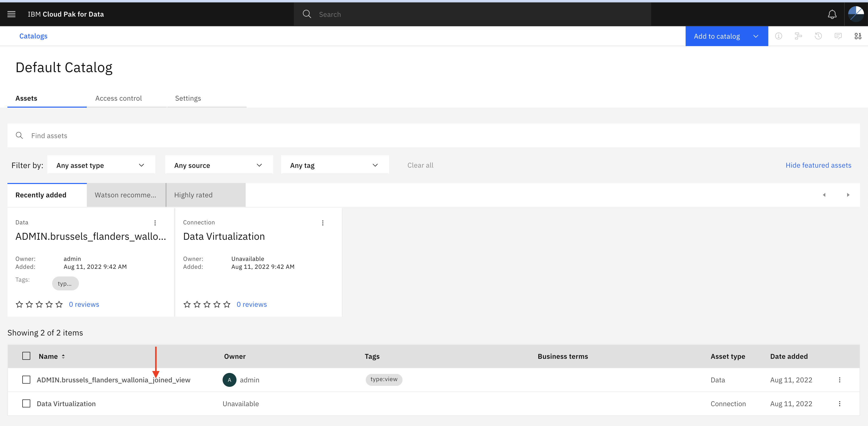868x426 pixels.
Task: Click the Asset type column header
Action: pyautogui.click(x=728, y=356)
